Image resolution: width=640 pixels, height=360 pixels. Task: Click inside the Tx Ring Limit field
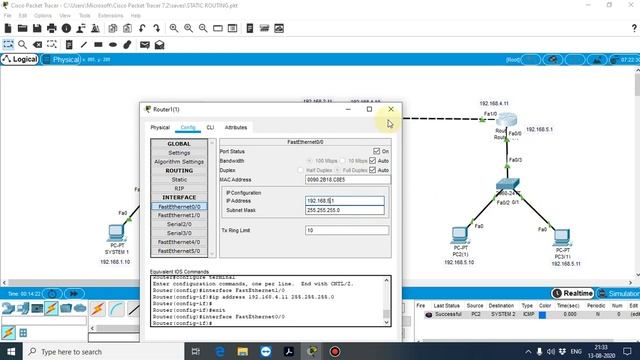(347, 230)
